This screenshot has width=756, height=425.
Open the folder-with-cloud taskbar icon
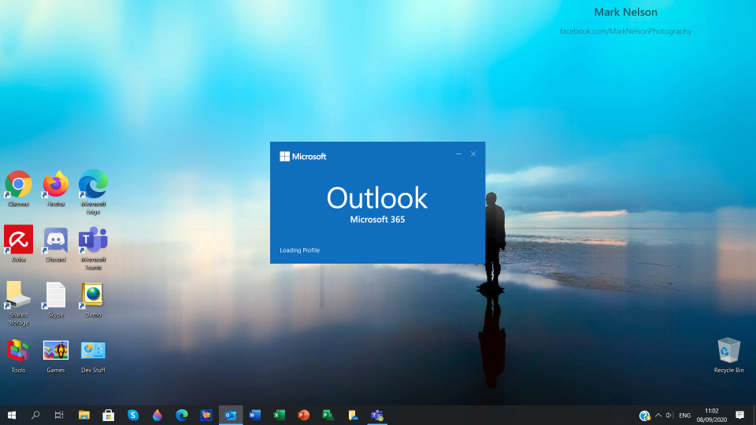point(353,415)
